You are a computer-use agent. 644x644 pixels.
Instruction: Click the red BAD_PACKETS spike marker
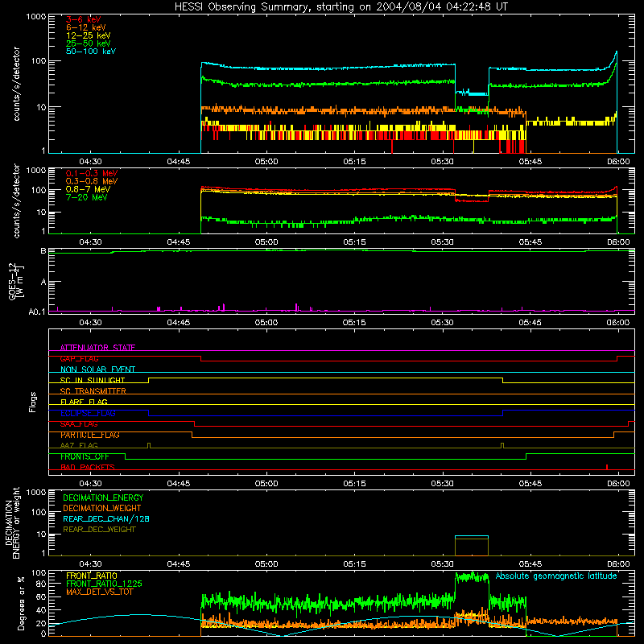(607, 467)
